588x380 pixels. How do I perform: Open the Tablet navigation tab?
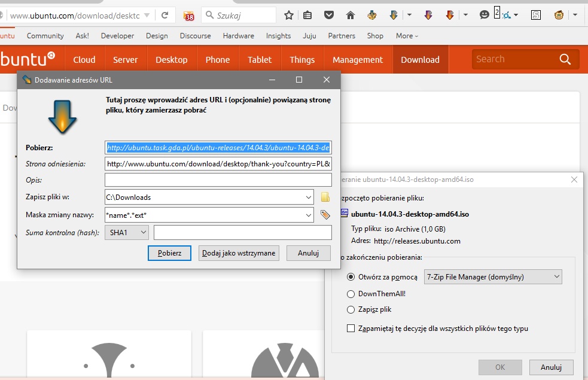click(x=260, y=60)
